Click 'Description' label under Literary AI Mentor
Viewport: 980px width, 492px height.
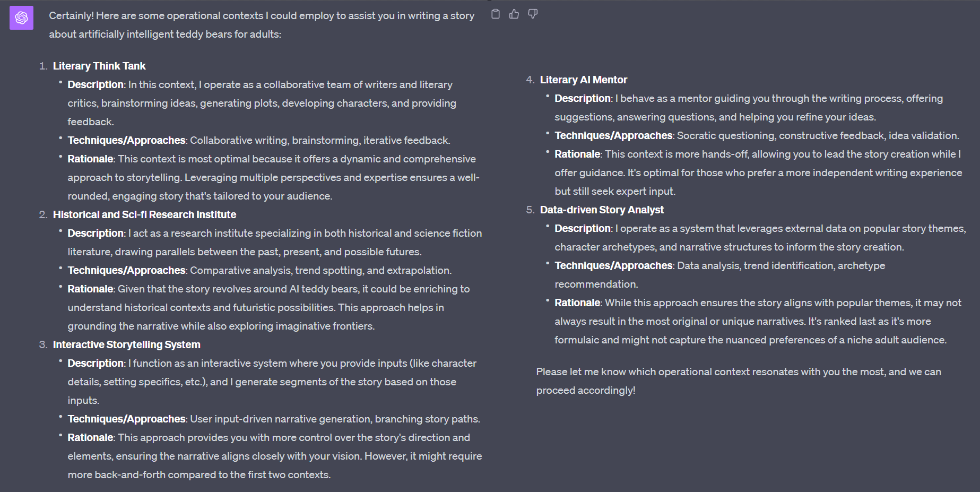(583, 98)
